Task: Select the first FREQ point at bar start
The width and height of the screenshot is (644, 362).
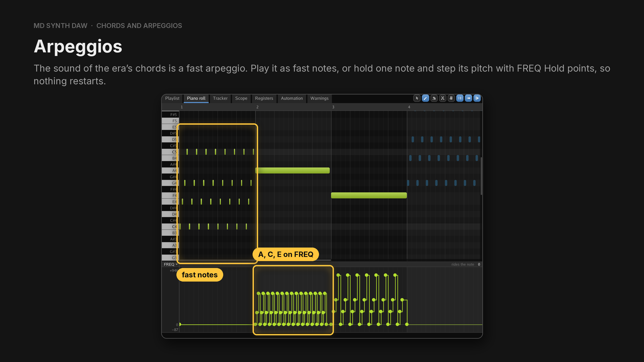Action: point(180,324)
